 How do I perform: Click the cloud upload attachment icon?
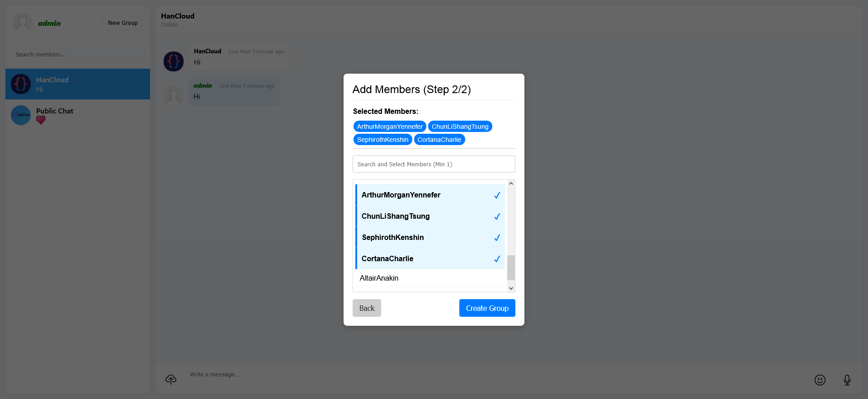coord(171,380)
